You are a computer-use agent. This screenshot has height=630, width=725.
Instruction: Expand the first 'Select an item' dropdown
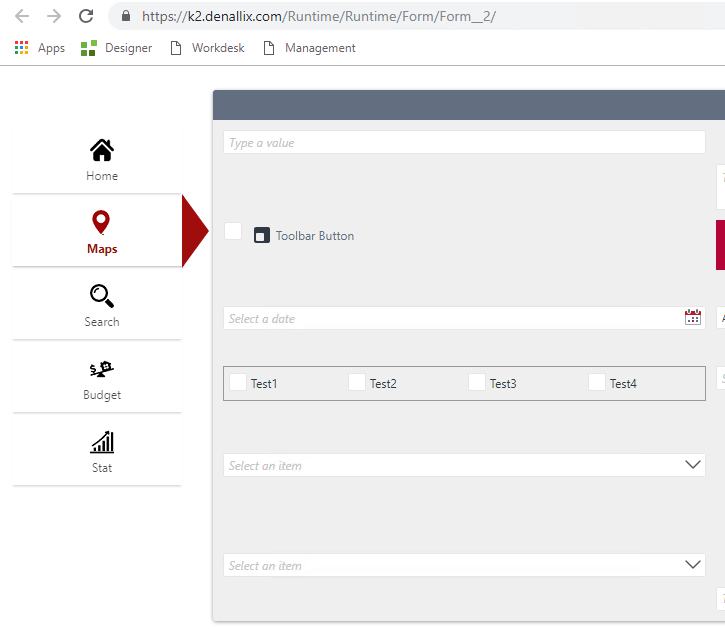click(x=693, y=465)
